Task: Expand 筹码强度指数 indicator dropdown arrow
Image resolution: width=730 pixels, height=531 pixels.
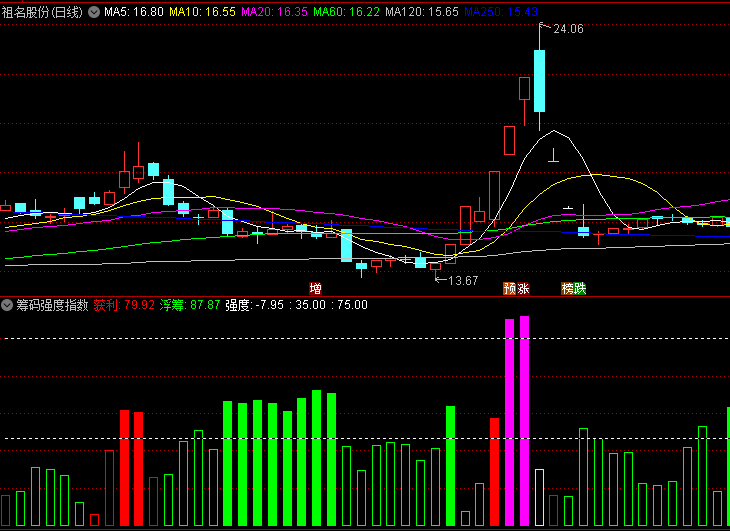Action: tap(7, 305)
